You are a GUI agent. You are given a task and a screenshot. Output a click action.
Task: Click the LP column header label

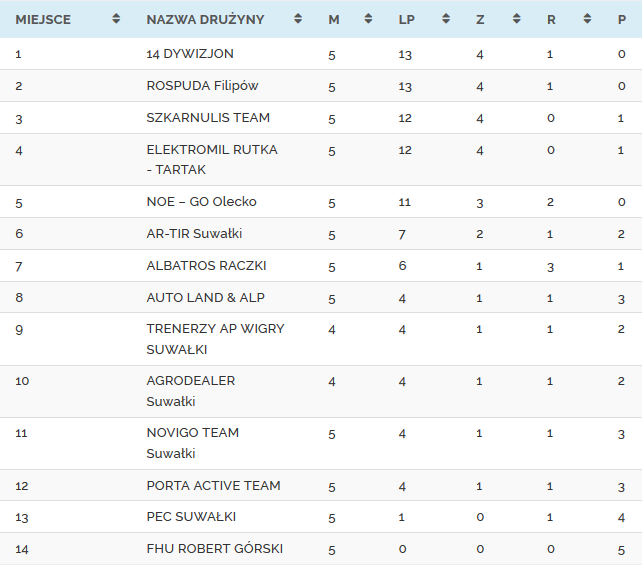(x=406, y=19)
